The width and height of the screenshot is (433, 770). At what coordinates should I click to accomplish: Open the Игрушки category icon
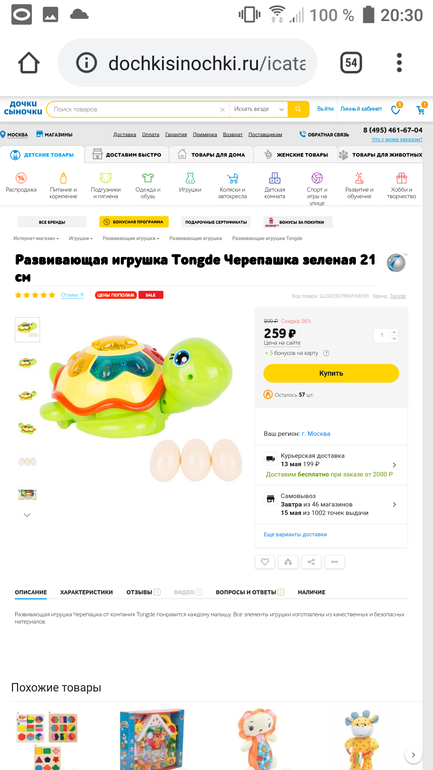click(x=190, y=183)
